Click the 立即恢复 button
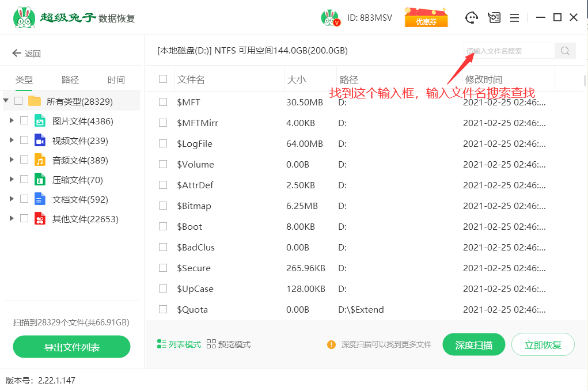 coord(543,345)
